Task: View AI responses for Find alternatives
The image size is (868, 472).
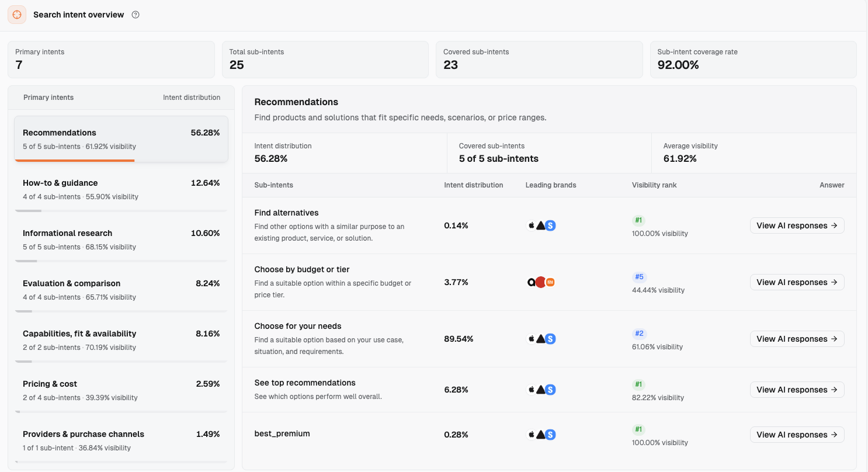Action: [797, 225]
